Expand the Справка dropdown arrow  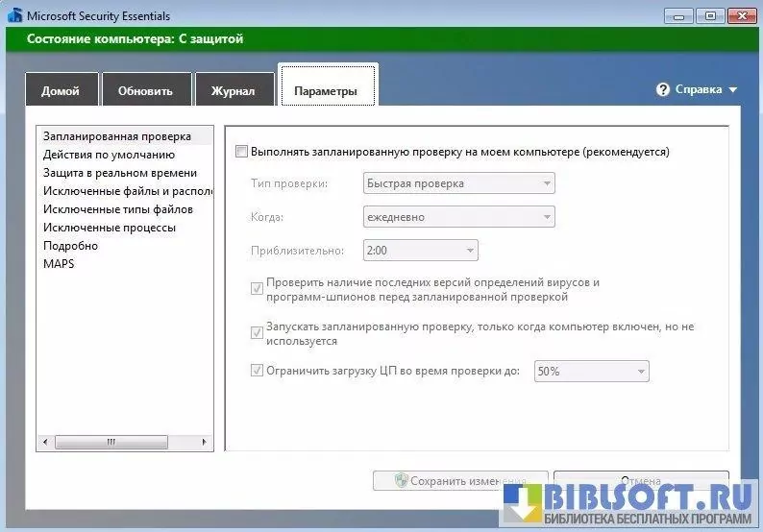[733, 90]
